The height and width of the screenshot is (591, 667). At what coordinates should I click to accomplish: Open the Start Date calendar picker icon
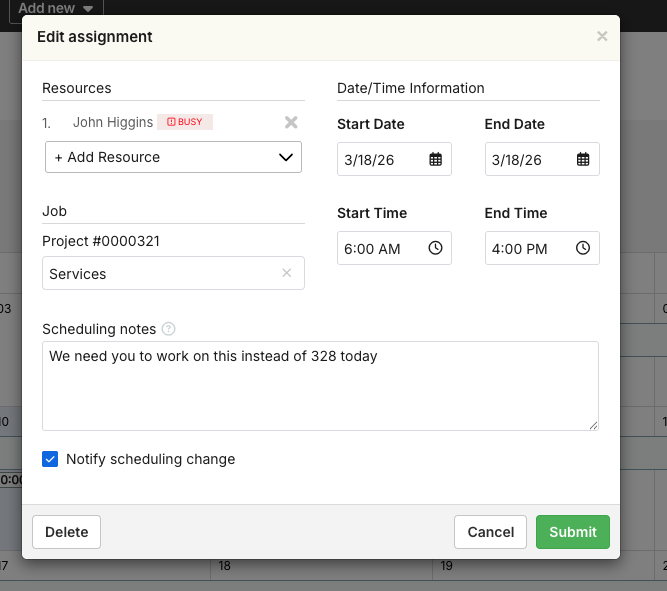click(435, 160)
